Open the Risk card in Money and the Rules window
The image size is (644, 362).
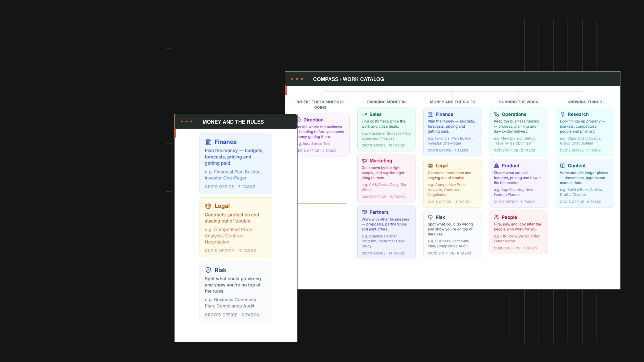tap(236, 292)
